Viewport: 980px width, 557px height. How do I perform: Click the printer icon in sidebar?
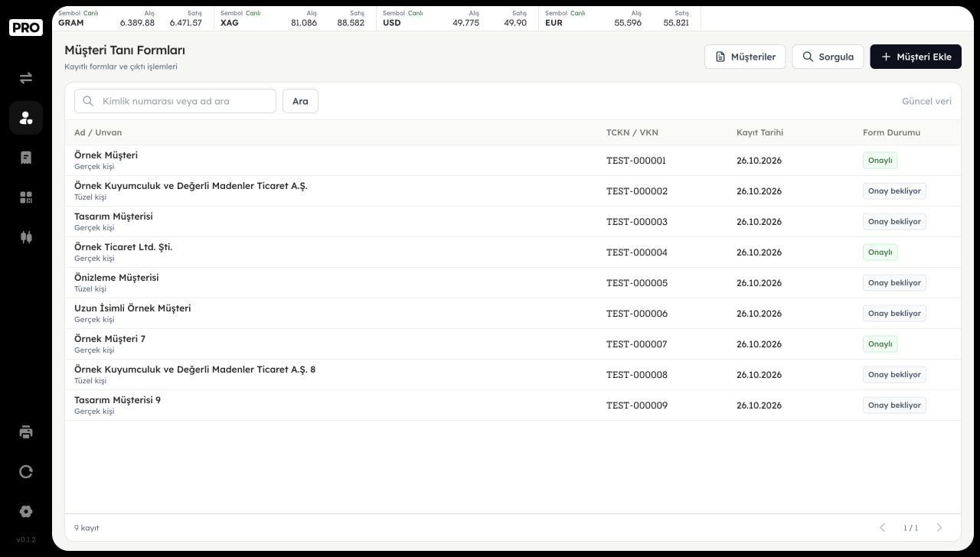pos(26,432)
